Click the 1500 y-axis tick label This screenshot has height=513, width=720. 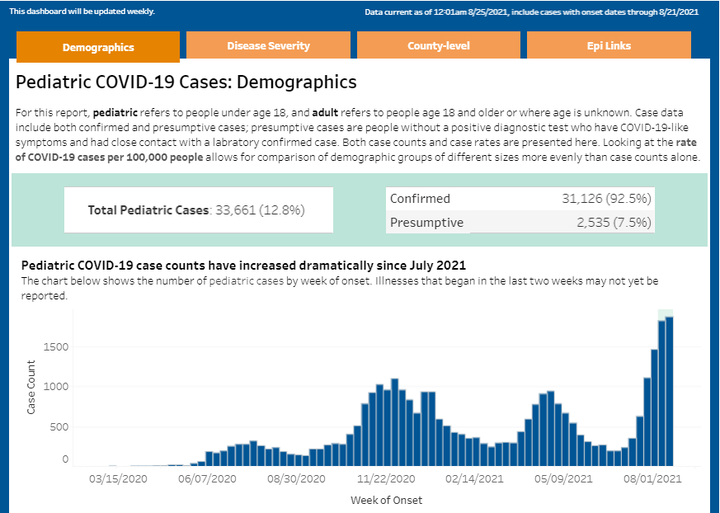[55, 346]
